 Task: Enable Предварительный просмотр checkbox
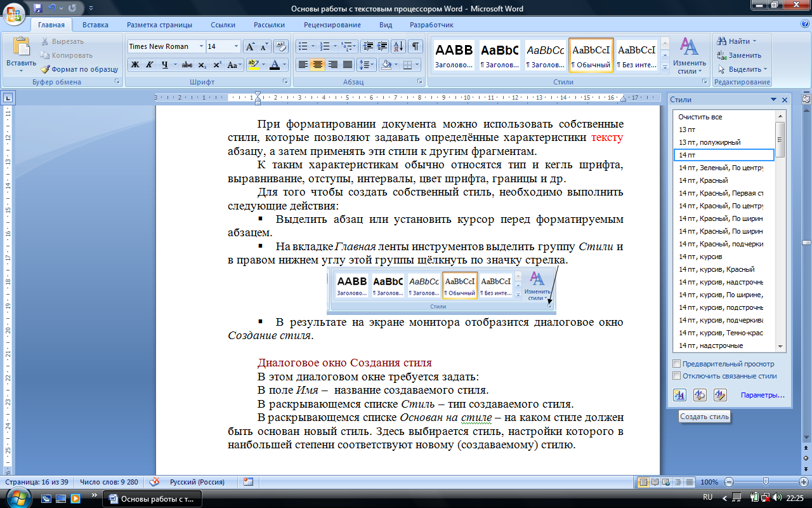(x=677, y=364)
